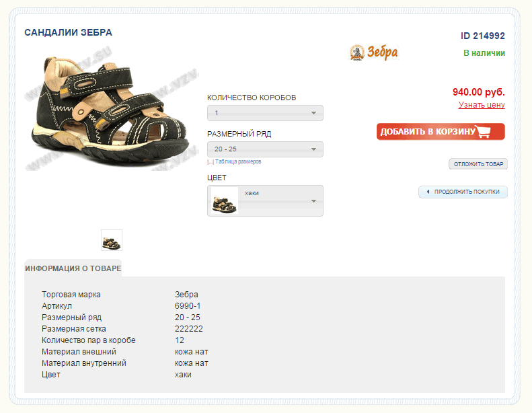Open the КОЛИЧЕСТВО КОРОБОВ dropdown
Viewport: 532px width, 413px height.
pyautogui.click(x=265, y=113)
